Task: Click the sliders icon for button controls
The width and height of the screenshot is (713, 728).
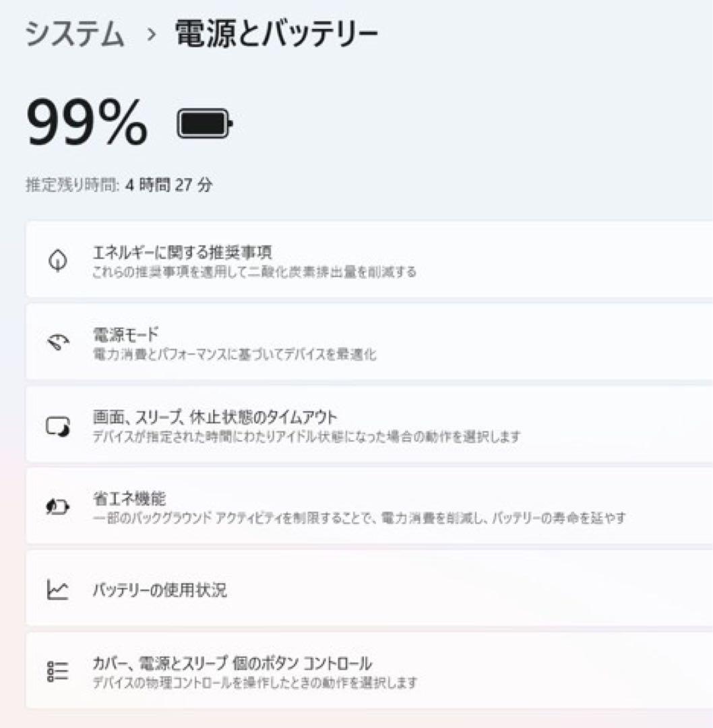Action: (57, 671)
